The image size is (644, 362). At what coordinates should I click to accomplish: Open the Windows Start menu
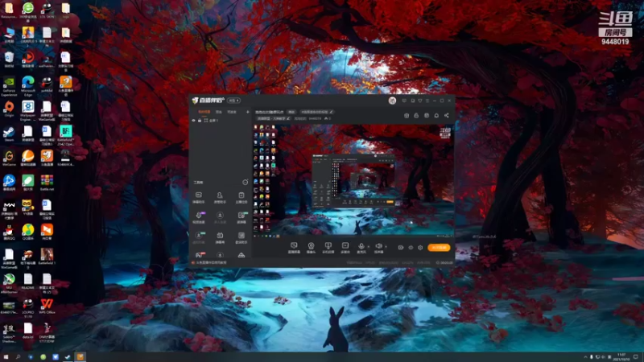click(x=6, y=357)
